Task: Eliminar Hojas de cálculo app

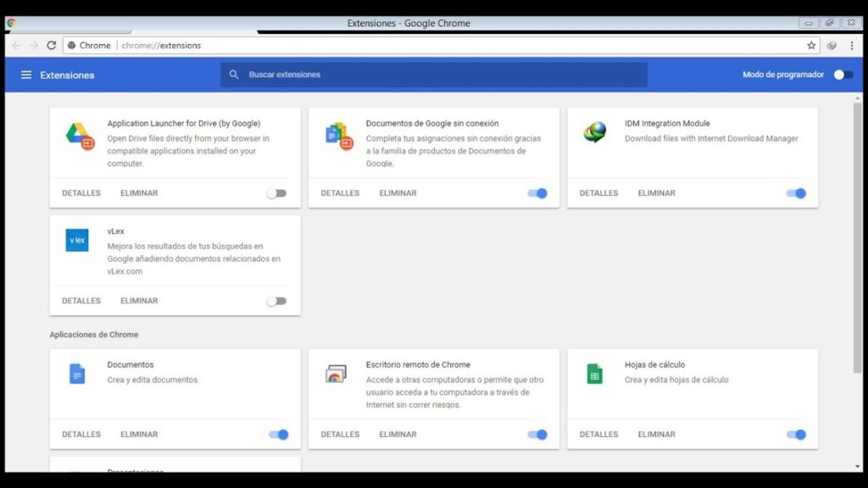Action: 657,435
